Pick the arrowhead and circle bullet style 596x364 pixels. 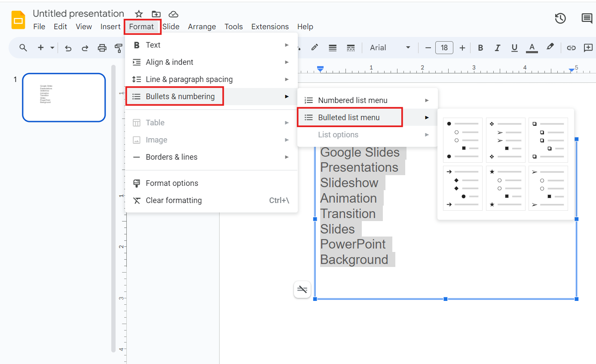pos(548,188)
